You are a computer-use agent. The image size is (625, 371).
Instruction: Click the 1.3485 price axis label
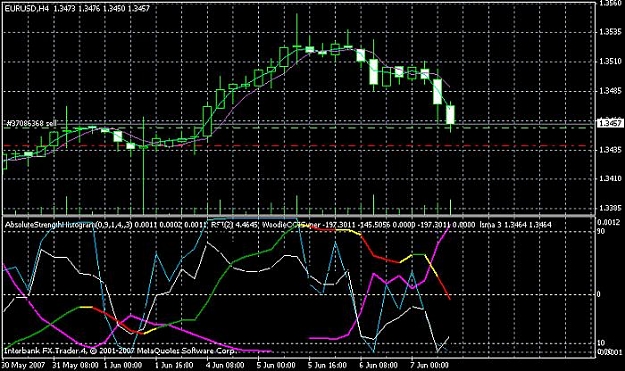[x=610, y=91]
